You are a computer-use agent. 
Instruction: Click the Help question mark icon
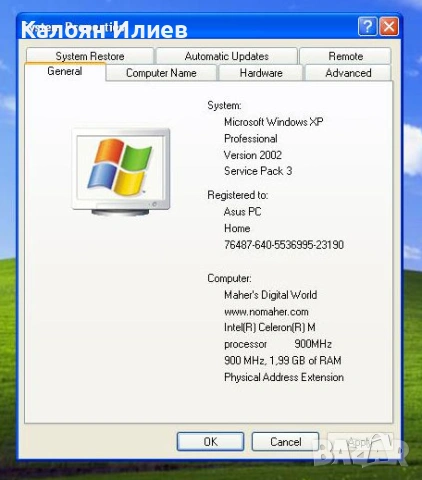point(367,26)
